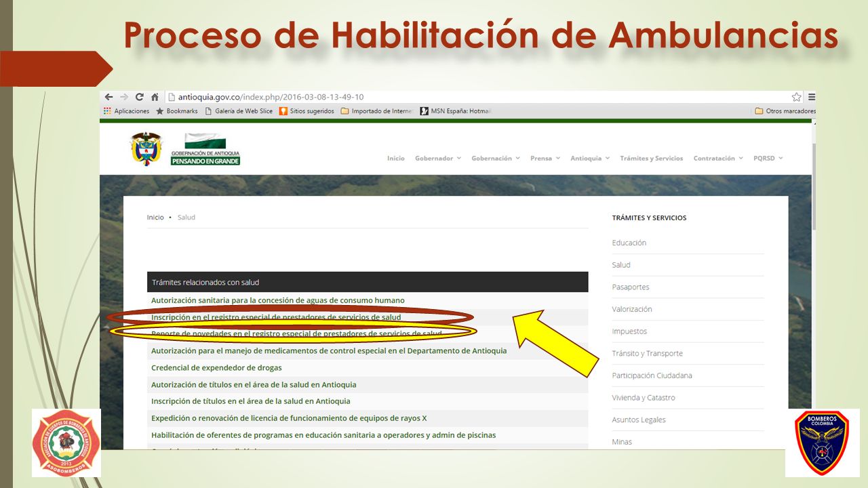Bookmark this page with the star icon
868x488 pixels.
tap(797, 97)
